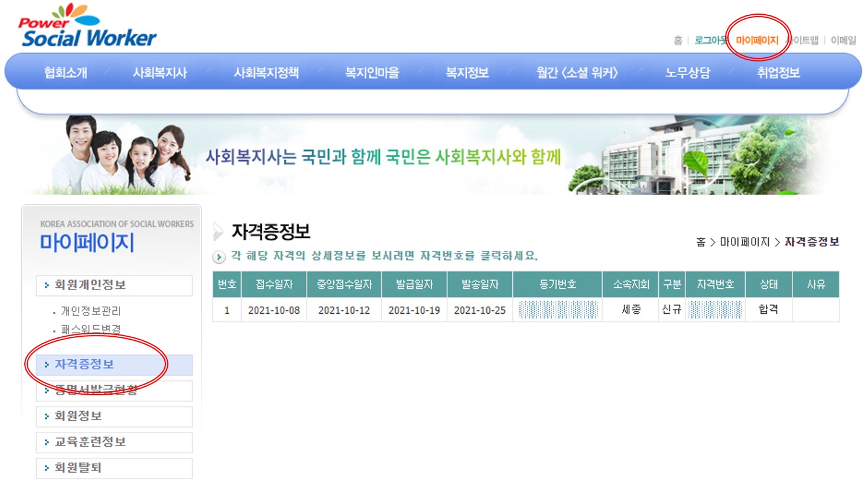Click the 구분 column header
The width and height of the screenshot is (868, 491).
[x=672, y=284]
